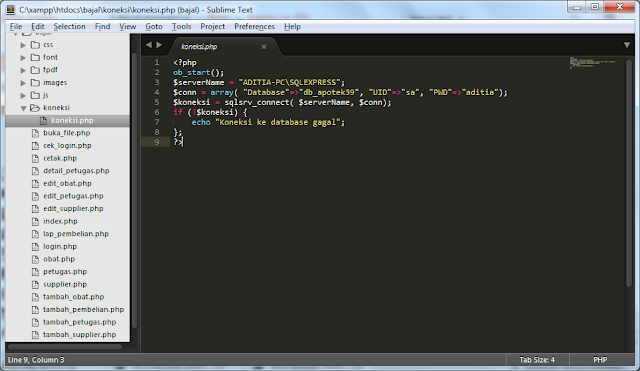The image size is (640, 371).
Task: Open tambah_pembelian.php from the sidebar
Action: point(84,310)
